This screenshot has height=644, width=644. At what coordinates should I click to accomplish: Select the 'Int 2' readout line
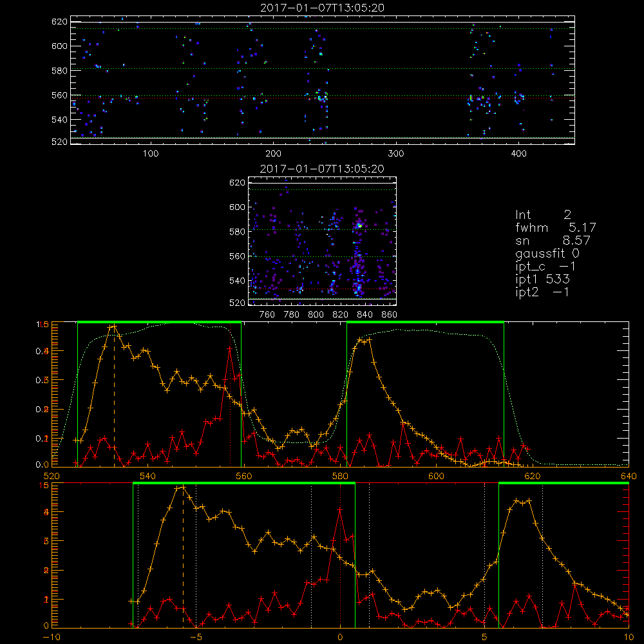pyautogui.click(x=543, y=215)
